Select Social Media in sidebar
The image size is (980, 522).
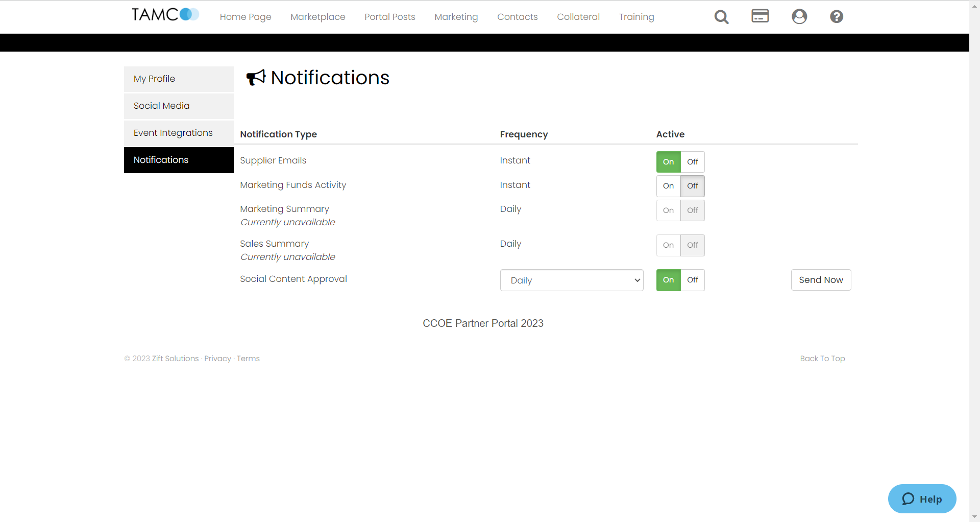[x=179, y=106]
